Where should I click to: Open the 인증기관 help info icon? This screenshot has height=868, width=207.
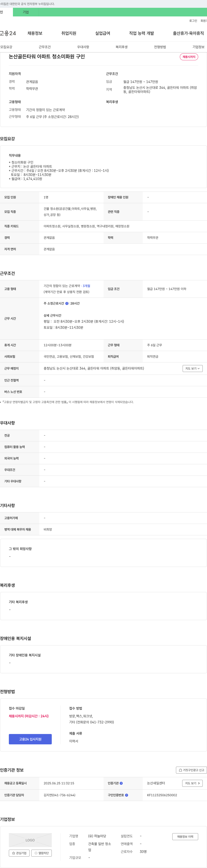click(x=121, y=783)
